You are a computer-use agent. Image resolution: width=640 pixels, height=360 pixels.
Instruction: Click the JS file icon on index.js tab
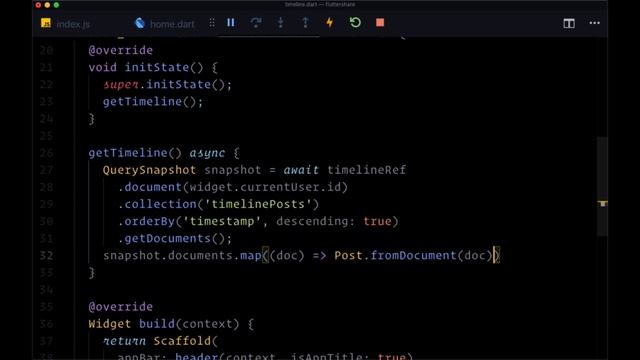click(46, 23)
